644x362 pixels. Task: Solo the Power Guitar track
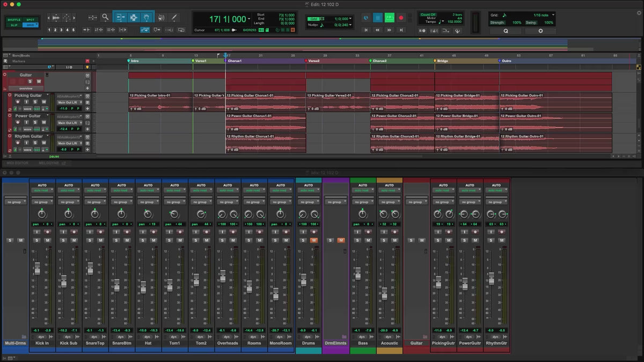coord(35,122)
